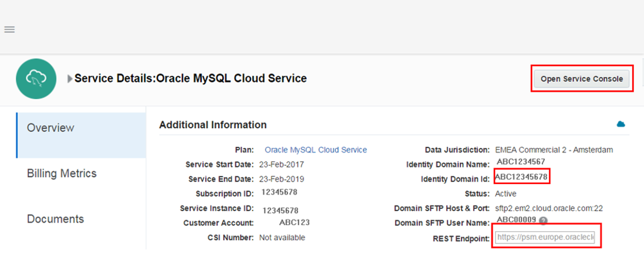Image resolution: width=644 pixels, height=260 pixels.
Task: Click the Data Jurisdiction Amsterdam value
Action: [x=554, y=150]
